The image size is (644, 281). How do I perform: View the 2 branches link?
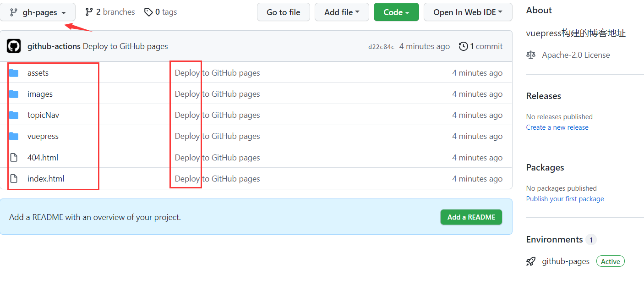pyautogui.click(x=110, y=12)
